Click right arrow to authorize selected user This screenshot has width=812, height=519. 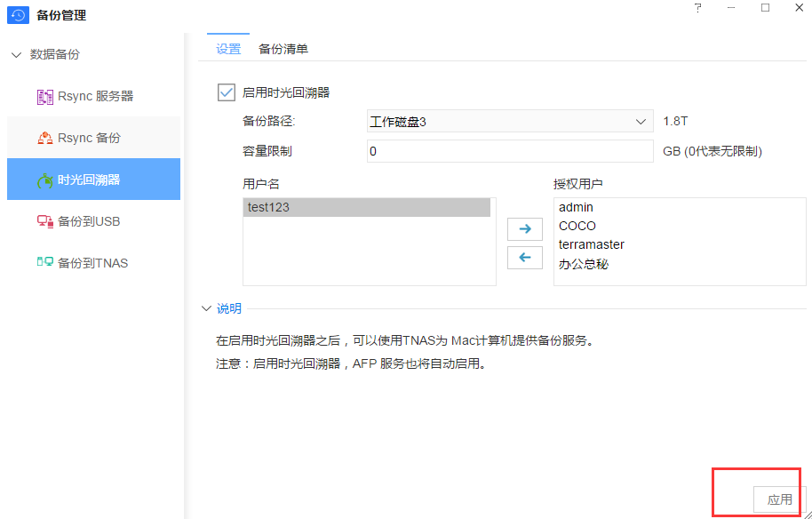point(524,229)
